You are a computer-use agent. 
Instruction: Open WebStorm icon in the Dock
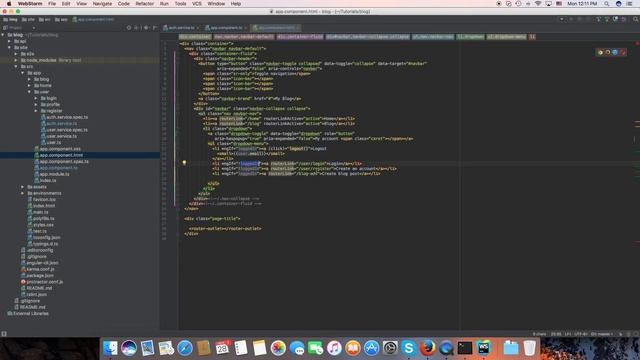pyautogui.click(x=484, y=348)
